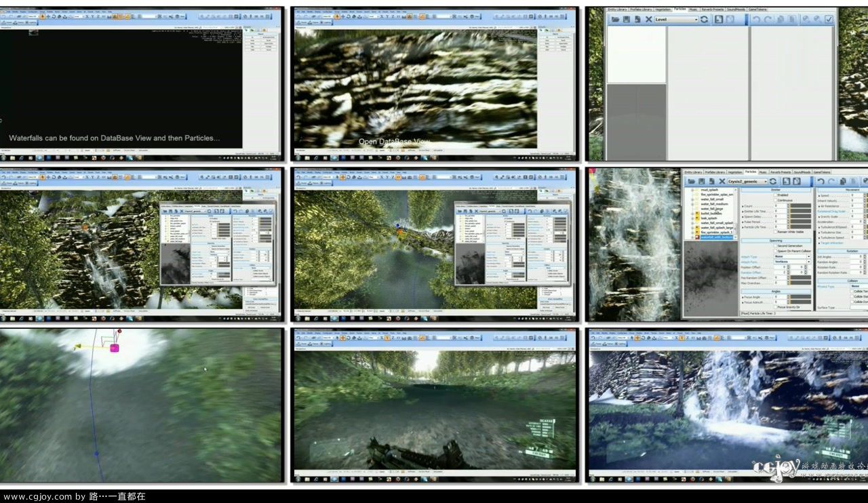Select water_fall_small in particle tree
The width and height of the screenshot is (868, 503).
tap(712, 199)
